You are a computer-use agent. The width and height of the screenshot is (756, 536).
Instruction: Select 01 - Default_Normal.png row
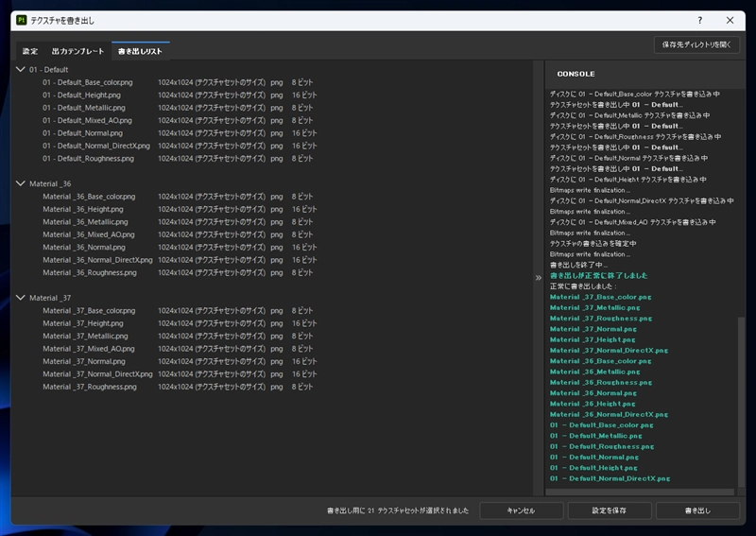click(x=180, y=133)
